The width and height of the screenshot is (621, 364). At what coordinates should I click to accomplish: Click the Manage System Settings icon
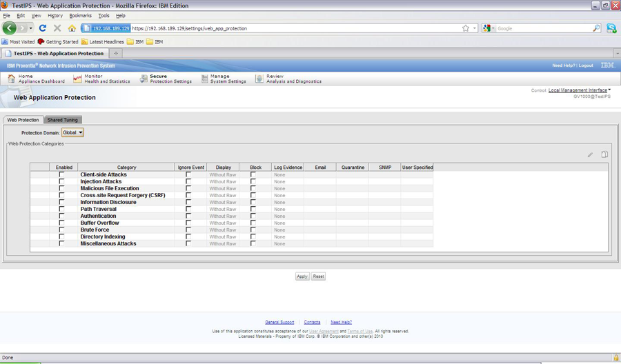[x=204, y=79]
